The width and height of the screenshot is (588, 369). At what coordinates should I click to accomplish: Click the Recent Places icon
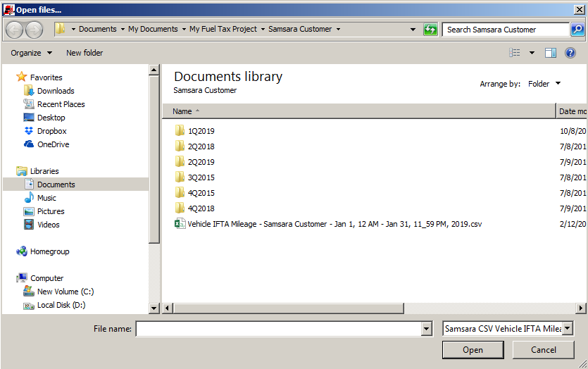[x=29, y=104]
